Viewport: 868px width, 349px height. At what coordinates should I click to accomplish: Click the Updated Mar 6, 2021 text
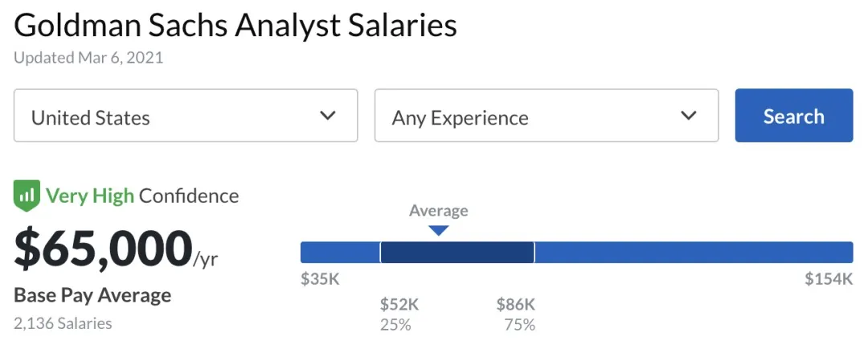point(88,58)
